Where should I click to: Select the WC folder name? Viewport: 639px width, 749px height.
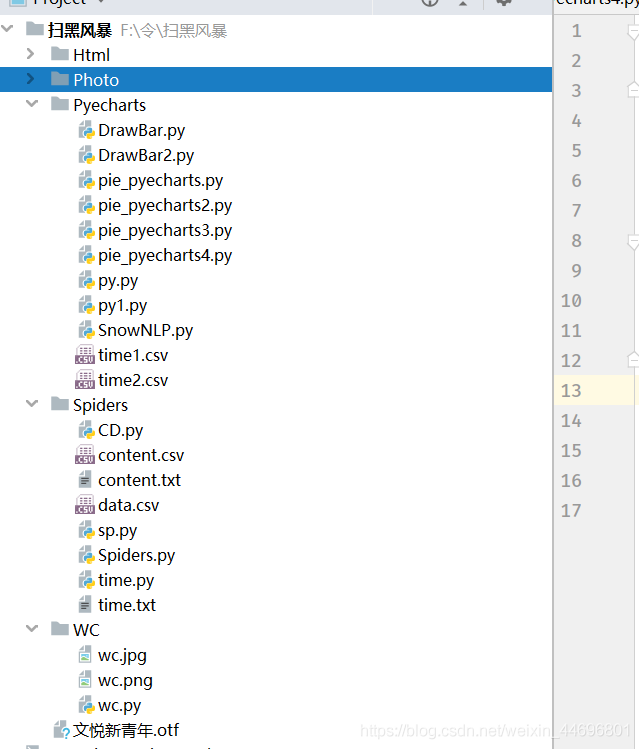tap(86, 630)
